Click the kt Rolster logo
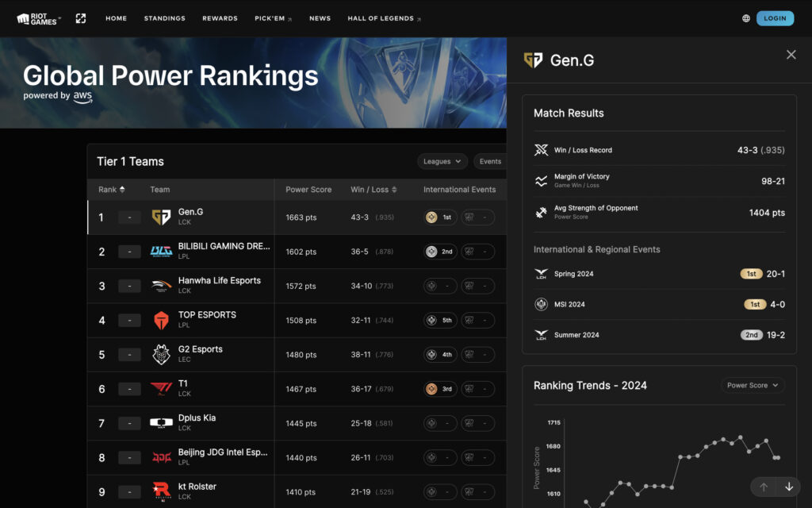This screenshot has width=812, height=508. pyautogui.click(x=162, y=491)
